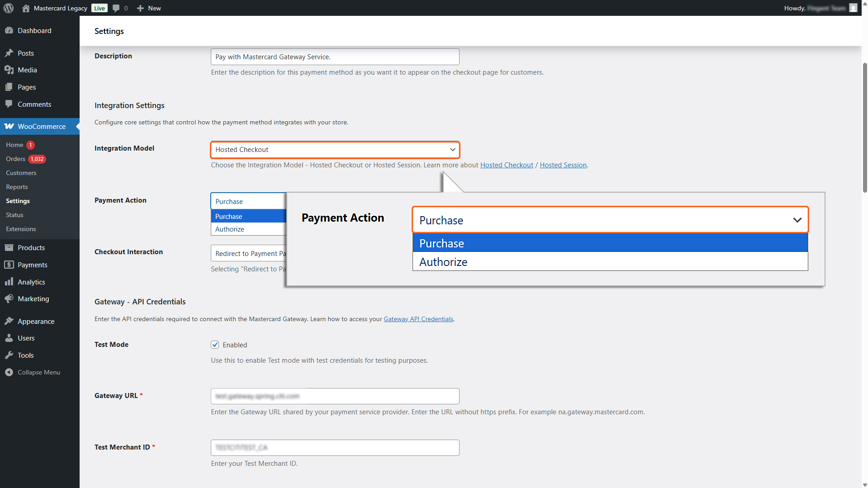
Task: Open the Analytics bar chart icon
Action: tap(9, 282)
